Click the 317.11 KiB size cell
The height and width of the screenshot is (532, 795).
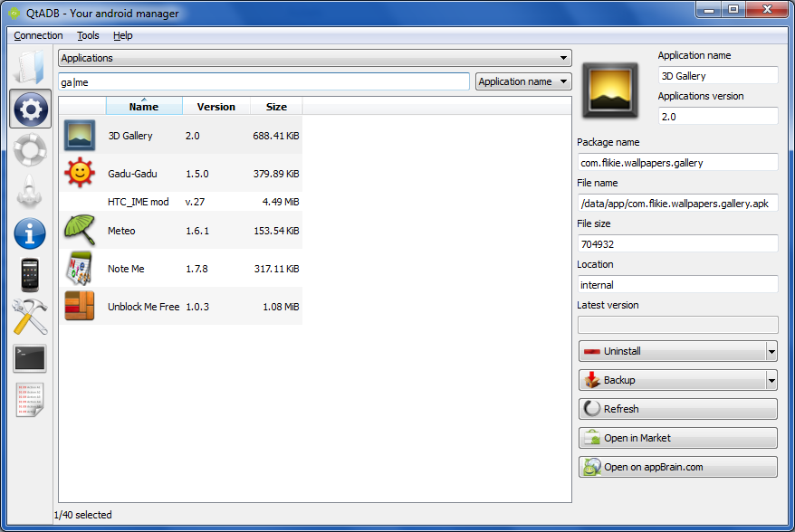[x=276, y=269]
